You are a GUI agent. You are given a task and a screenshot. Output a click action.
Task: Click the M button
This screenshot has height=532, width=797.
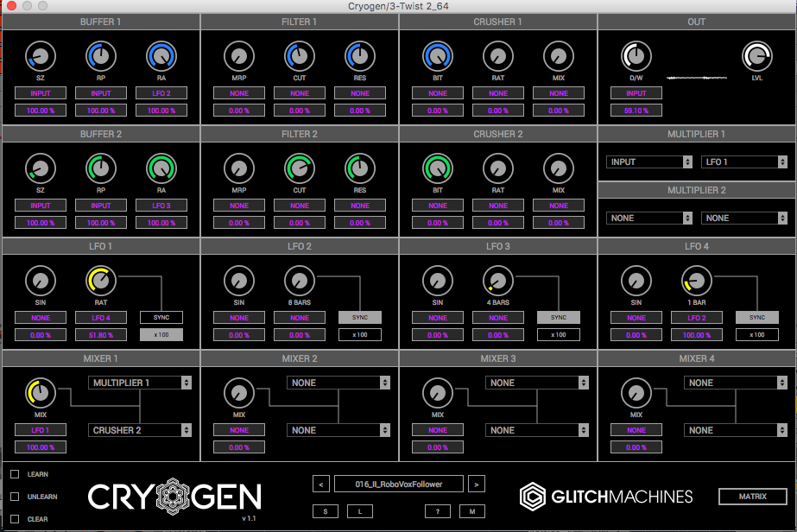(x=472, y=511)
